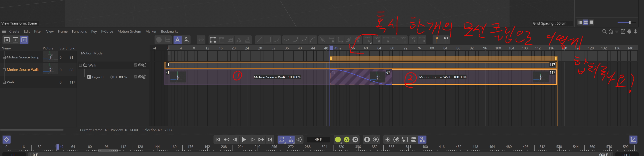Click home icon in timeline header
Viewport: 644px width, 156px height.
pyautogui.click(x=610, y=31)
